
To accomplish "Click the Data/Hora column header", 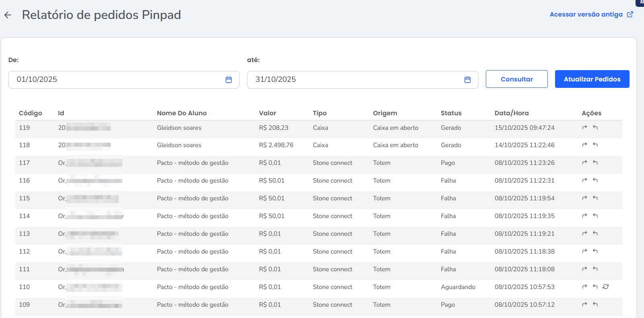I will coord(512,113).
